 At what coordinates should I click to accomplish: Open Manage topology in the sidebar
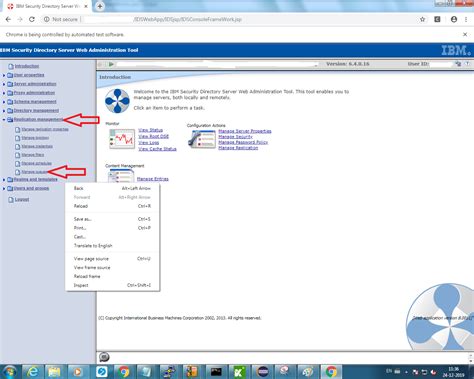(35, 138)
